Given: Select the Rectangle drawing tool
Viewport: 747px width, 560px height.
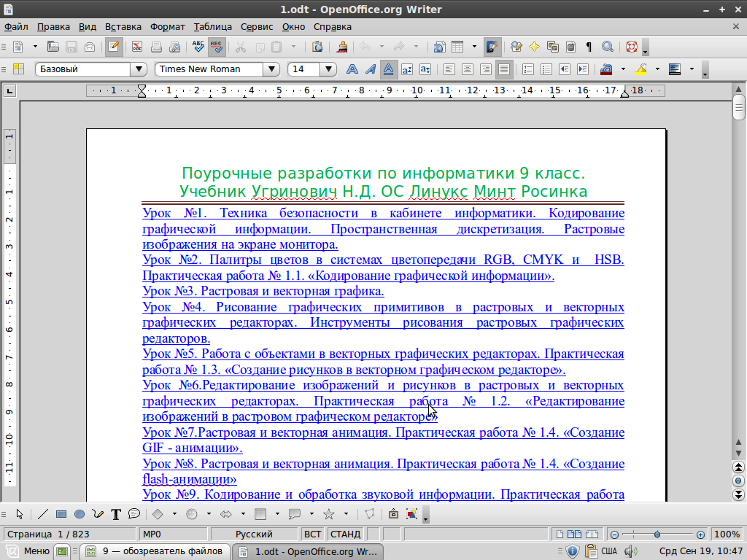Looking at the screenshot, I should click(61, 514).
